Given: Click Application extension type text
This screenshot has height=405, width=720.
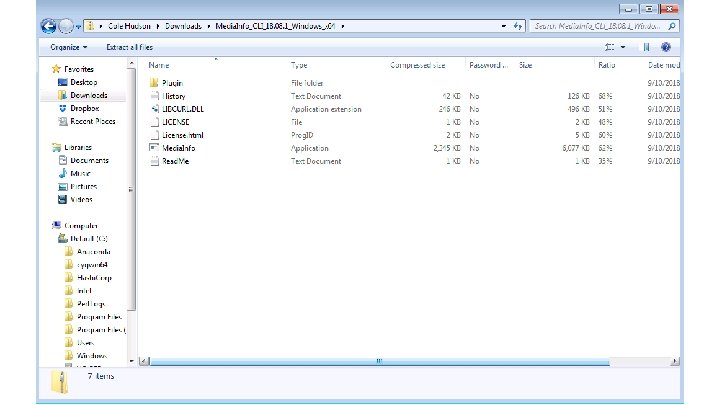Looking at the screenshot, I should (x=326, y=109).
